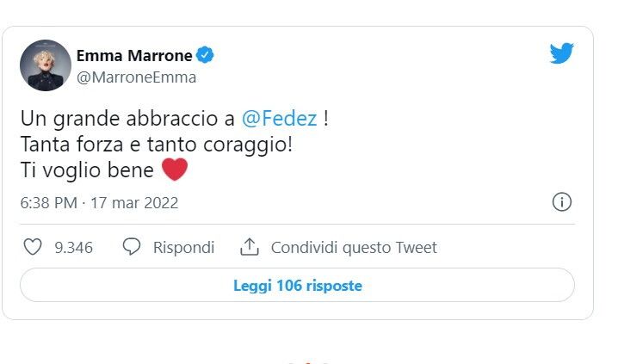This screenshot has height=364, width=618.
Task: Click the Emma Marrone display name
Action: click(133, 56)
